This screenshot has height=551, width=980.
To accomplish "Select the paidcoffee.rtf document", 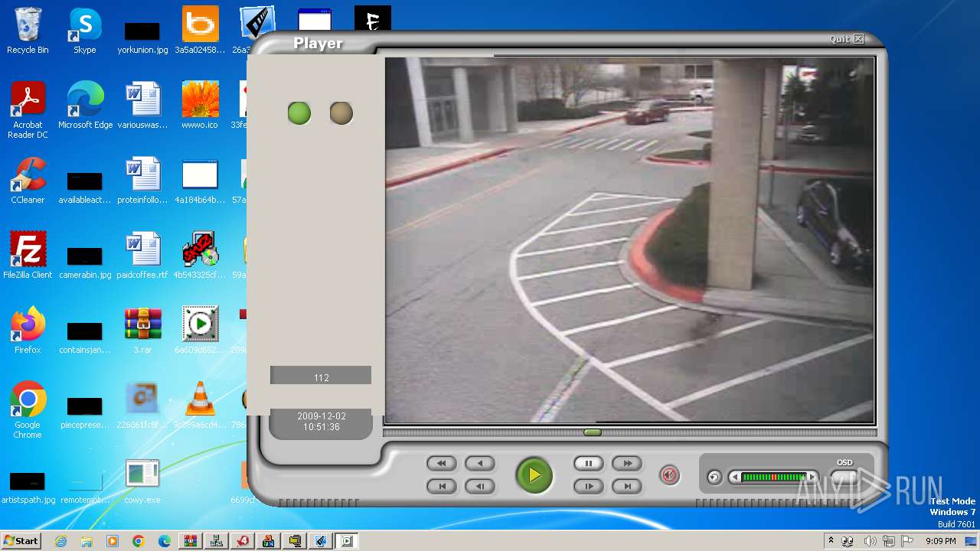I will pos(142,256).
